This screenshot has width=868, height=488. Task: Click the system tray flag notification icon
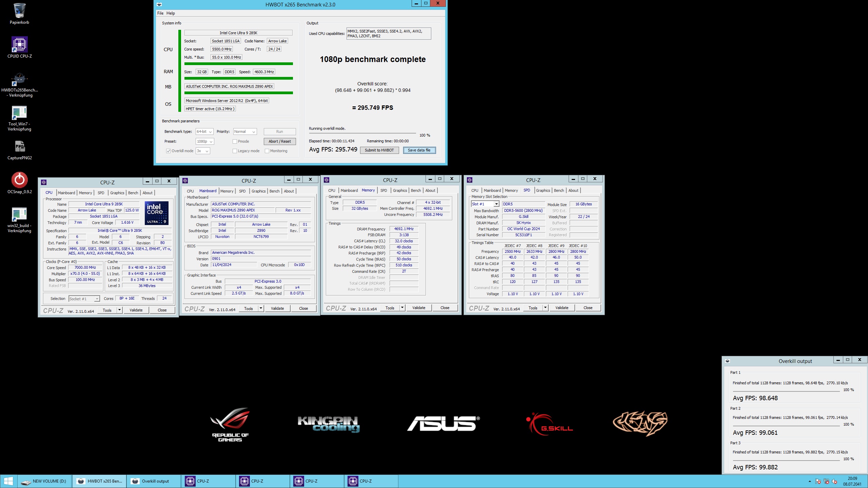point(818,481)
